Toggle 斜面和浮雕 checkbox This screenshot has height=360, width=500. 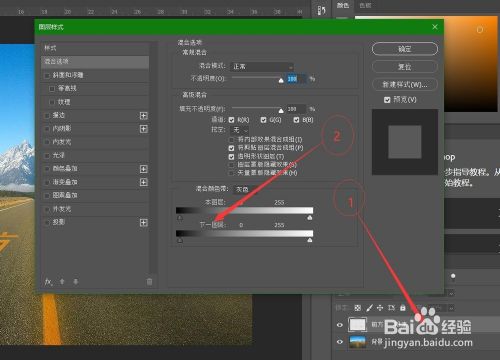click(47, 76)
